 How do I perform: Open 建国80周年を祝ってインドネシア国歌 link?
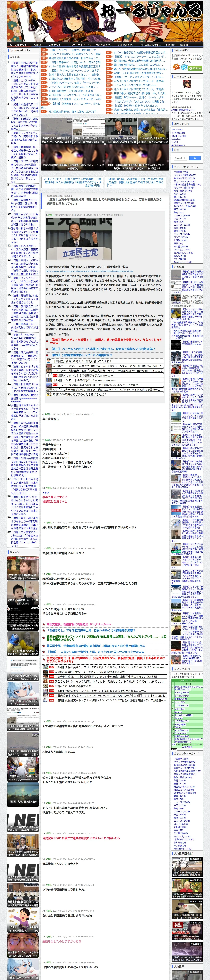(x=106, y=638)
